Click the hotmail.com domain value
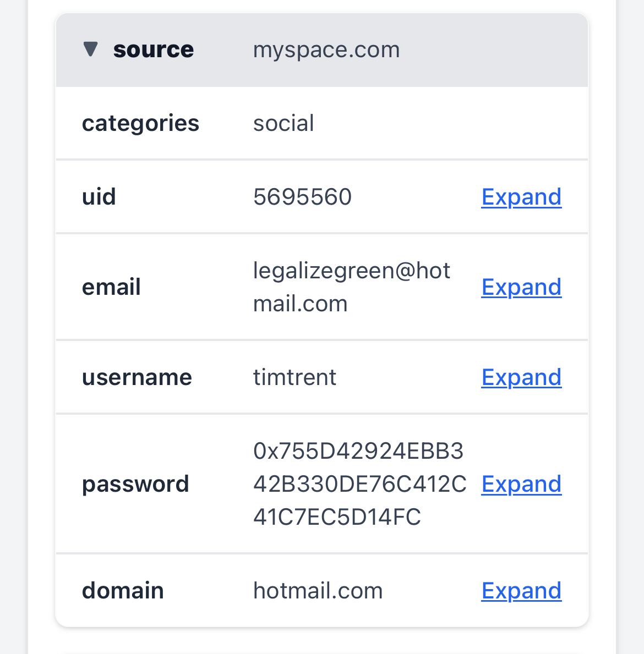Image resolution: width=644 pixels, height=654 pixels. (318, 591)
